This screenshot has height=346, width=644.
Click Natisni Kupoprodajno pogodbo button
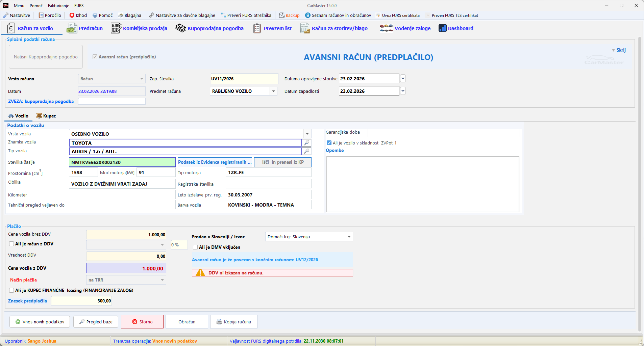(46, 57)
